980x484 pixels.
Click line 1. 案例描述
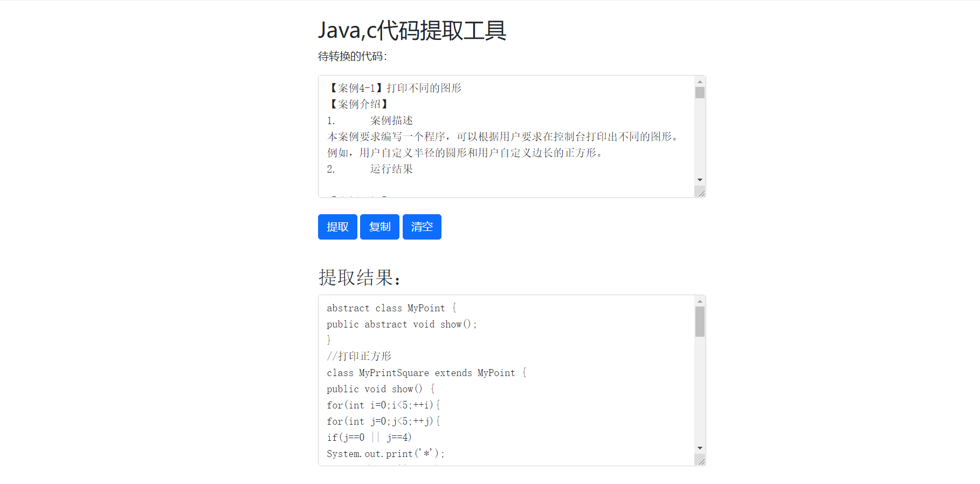[370, 120]
